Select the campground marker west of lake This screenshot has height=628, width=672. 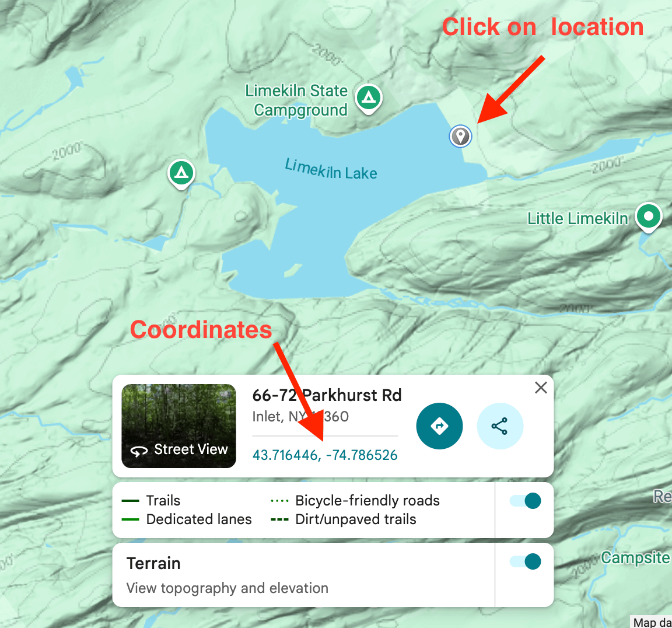(181, 173)
